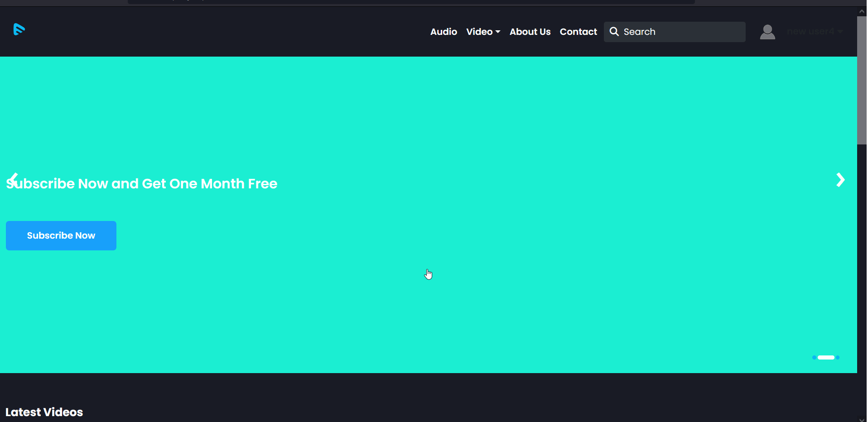Click the Latest Videos heading
This screenshot has height=422, width=868.
(x=44, y=412)
